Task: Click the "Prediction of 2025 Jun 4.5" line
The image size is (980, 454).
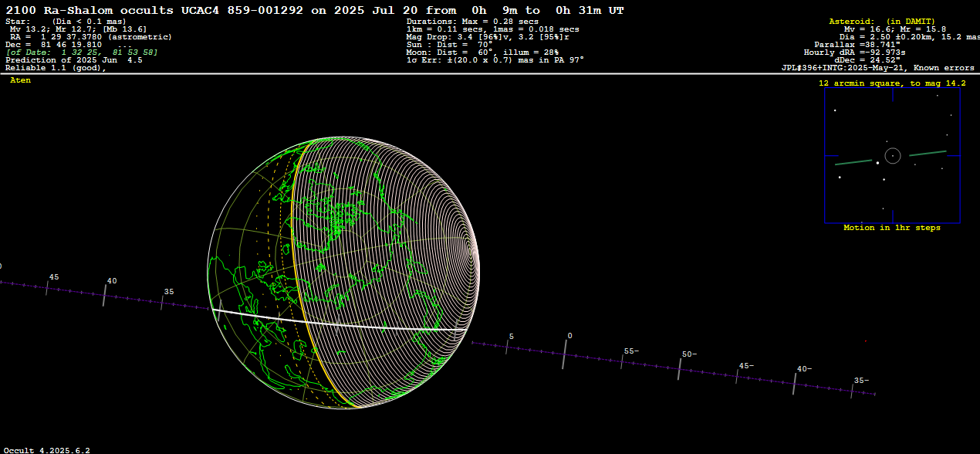Action: coord(73,60)
